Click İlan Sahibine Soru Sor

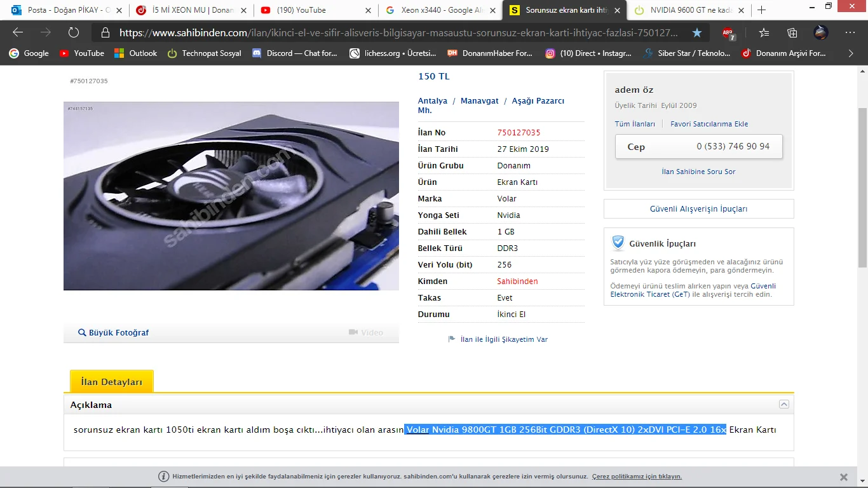tap(698, 172)
